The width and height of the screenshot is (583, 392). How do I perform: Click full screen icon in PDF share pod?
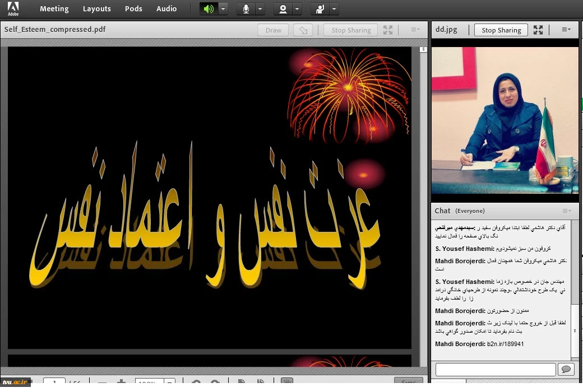pyautogui.click(x=388, y=30)
